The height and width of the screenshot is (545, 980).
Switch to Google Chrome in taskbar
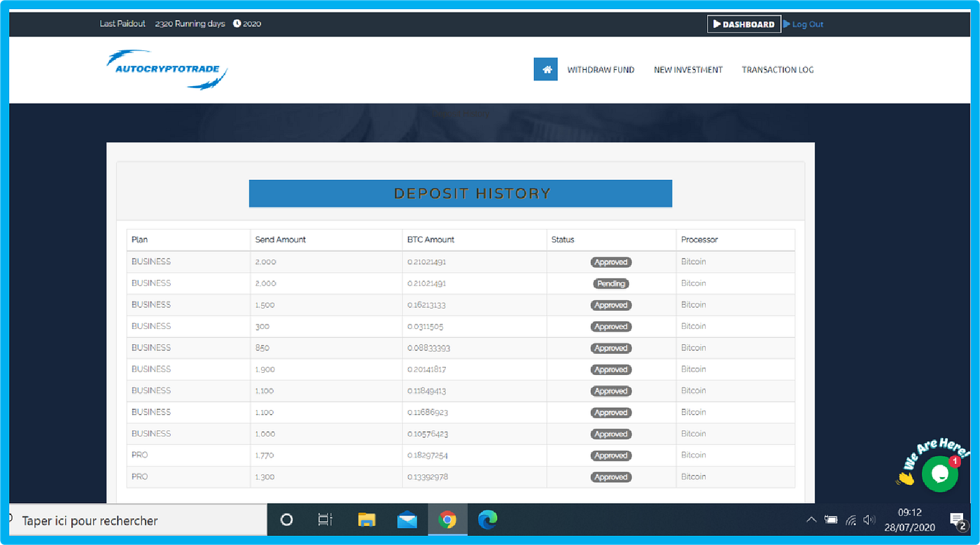click(x=447, y=520)
